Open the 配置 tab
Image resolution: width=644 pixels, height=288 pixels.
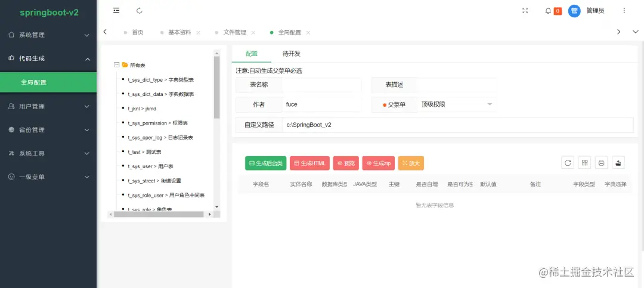252,54
